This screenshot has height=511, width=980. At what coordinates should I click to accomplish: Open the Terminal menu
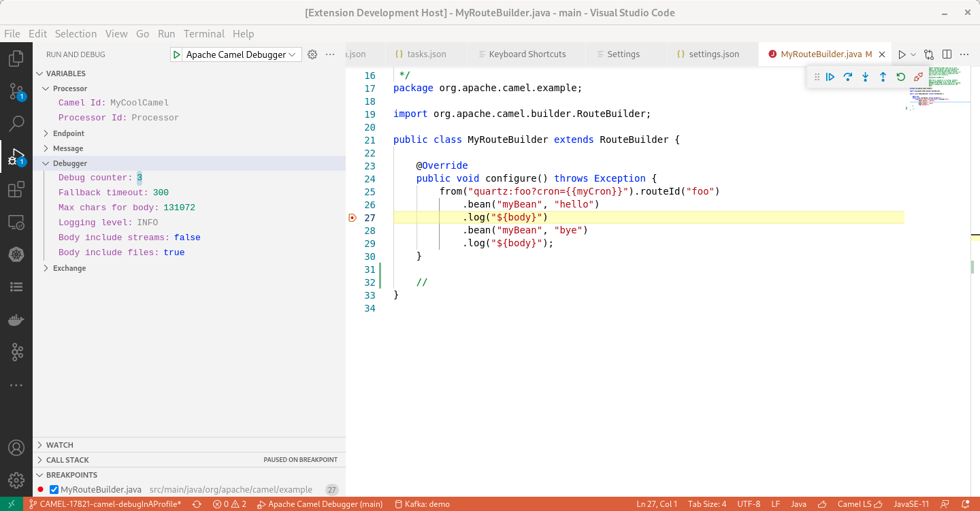204,33
